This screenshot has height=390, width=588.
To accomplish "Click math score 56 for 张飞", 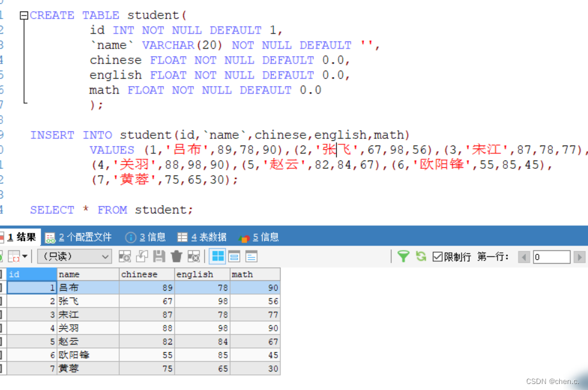I will click(x=255, y=301).
